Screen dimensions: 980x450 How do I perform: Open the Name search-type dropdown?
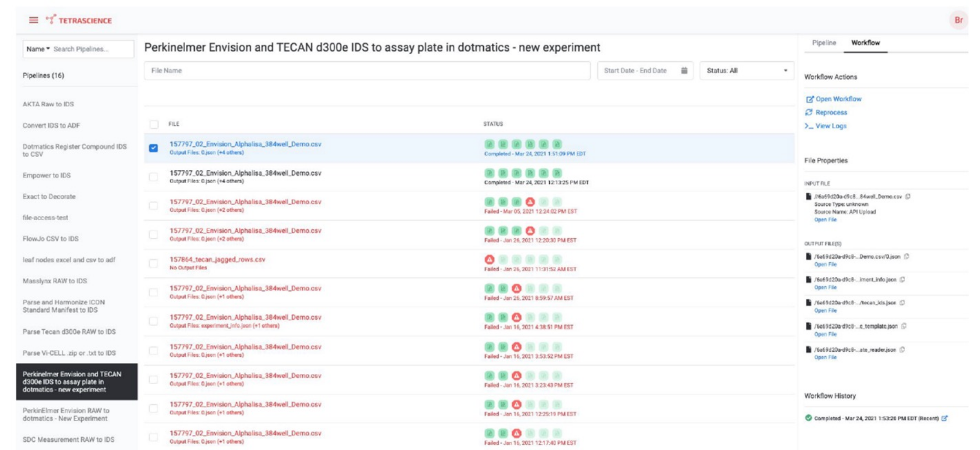pyautogui.click(x=39, y=49)
